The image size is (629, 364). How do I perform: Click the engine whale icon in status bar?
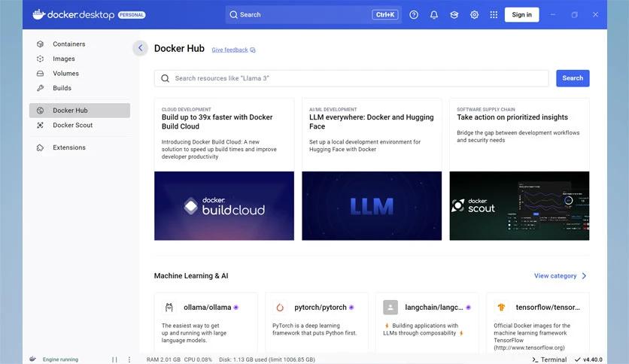[x=32, y=359]
